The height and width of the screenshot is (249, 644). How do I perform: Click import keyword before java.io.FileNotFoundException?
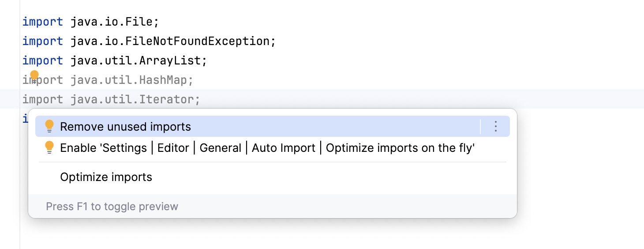[42, 41]
